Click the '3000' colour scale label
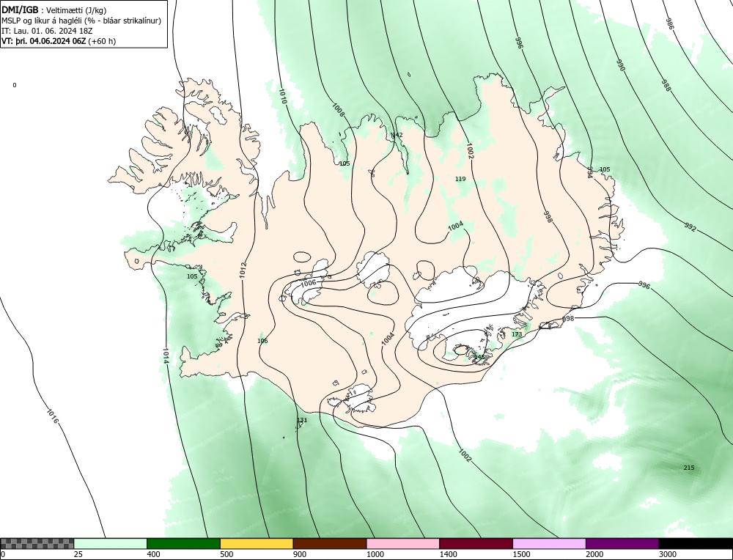The width and height of the screenshot is (733, 560). [x=668, y=555]
